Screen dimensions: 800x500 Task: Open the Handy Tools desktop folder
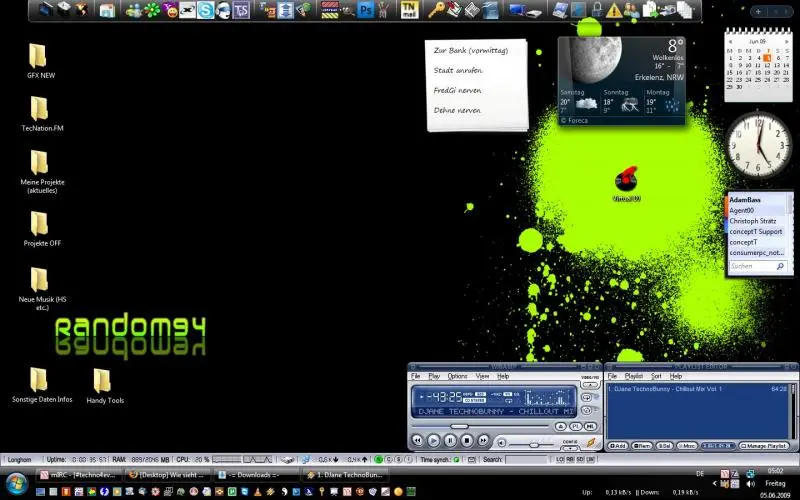point(103,381)
